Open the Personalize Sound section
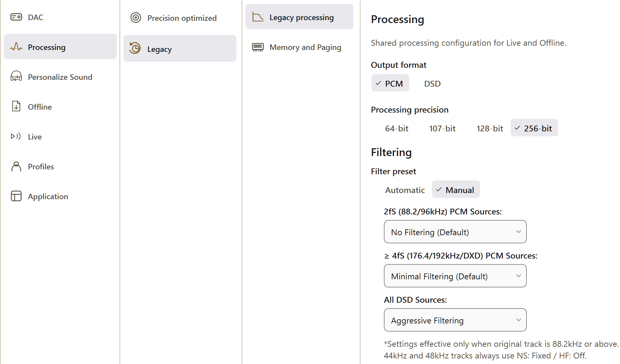This screenshot has width=620, height=364. pyautogui.click(x=60, y=77)
